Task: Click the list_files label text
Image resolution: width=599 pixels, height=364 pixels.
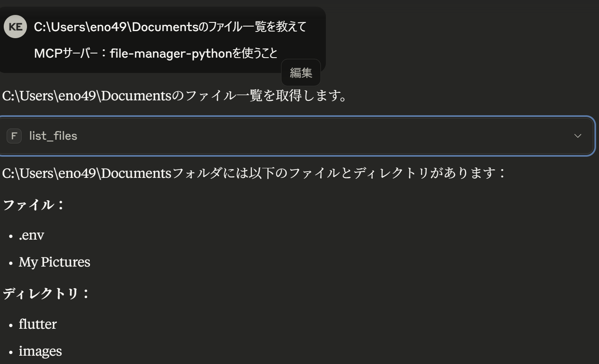Action: [52, 136]
